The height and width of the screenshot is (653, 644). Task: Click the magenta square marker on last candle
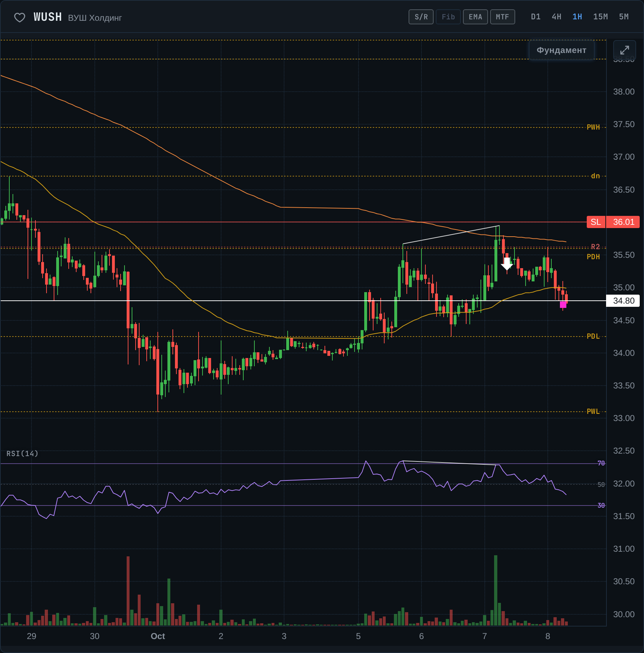click(563, 305)
